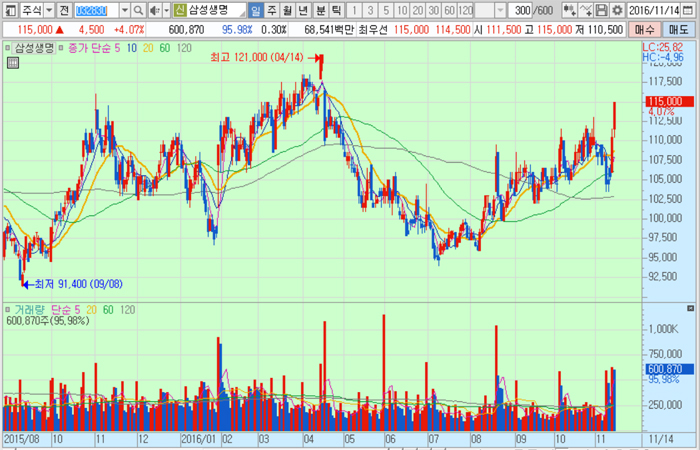Image resolution: width=700 pixels, height=450 pixels.
Task: Open the stock code history dropdown arrow
Action: coord(124,10)
